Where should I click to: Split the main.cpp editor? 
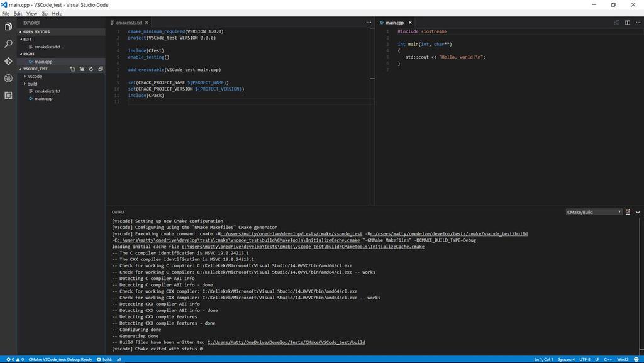click(x=627, y=23)
